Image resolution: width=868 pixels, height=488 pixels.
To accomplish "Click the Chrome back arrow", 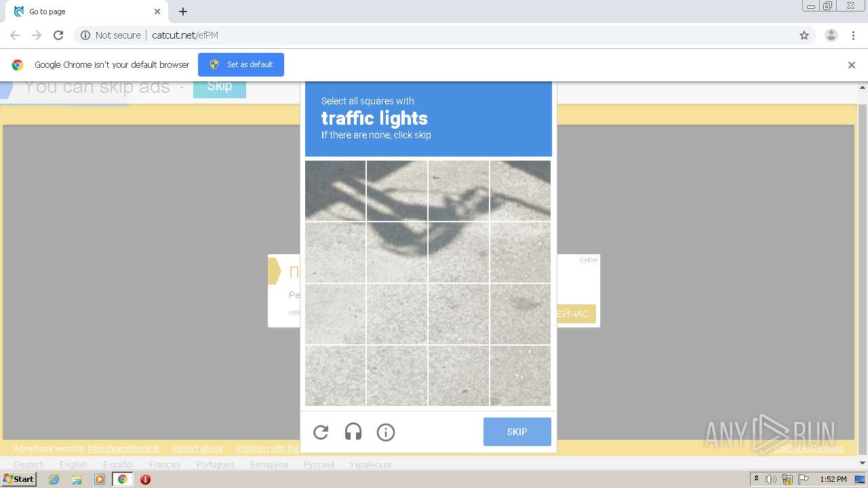I will (x=15, y=35).
